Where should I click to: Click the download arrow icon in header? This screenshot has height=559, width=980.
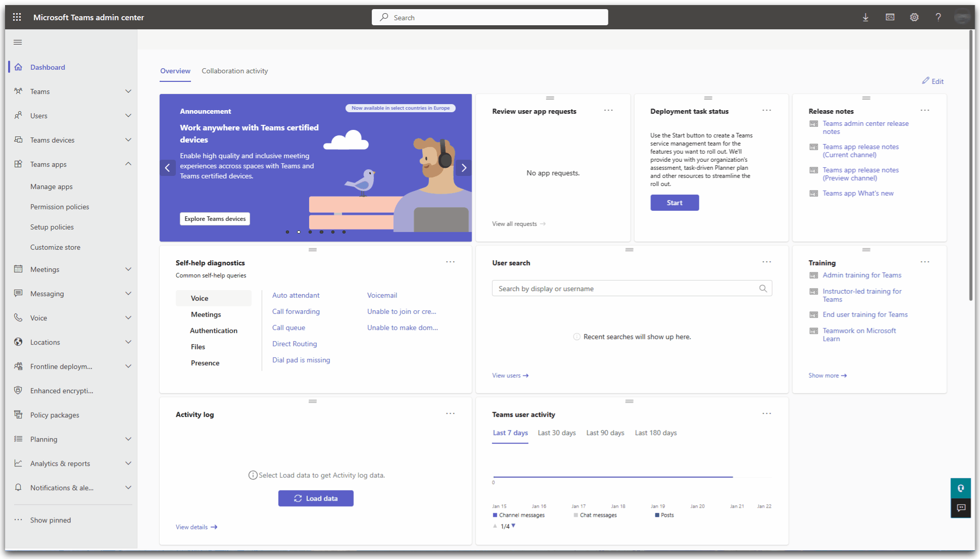click(x=865, y=17)
